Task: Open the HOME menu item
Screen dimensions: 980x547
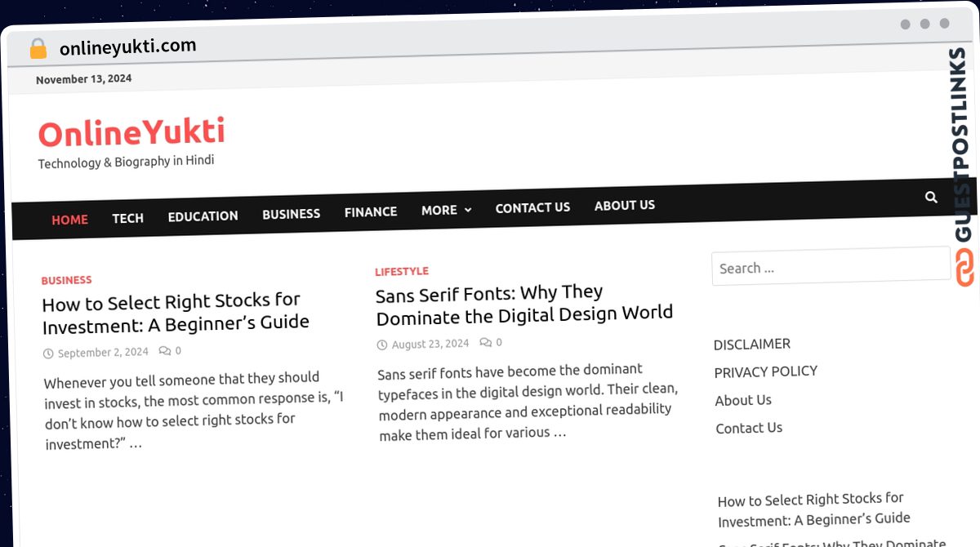Action: 69,220
